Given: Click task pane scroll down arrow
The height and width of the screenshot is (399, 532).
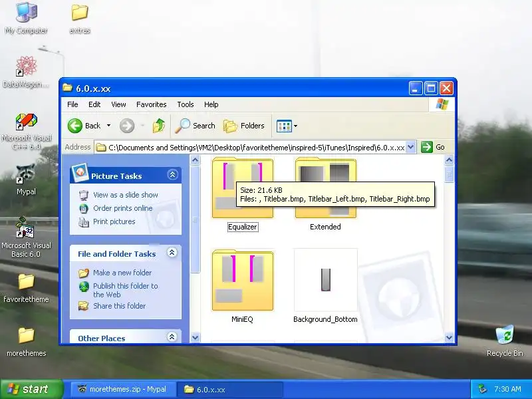Looking at the screenshot, I should click(x=195, y=338).
